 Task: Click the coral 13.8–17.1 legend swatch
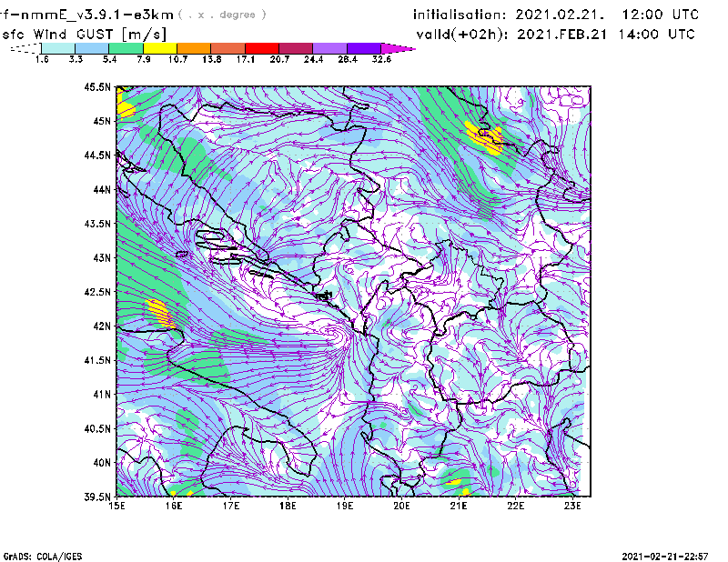228,48
